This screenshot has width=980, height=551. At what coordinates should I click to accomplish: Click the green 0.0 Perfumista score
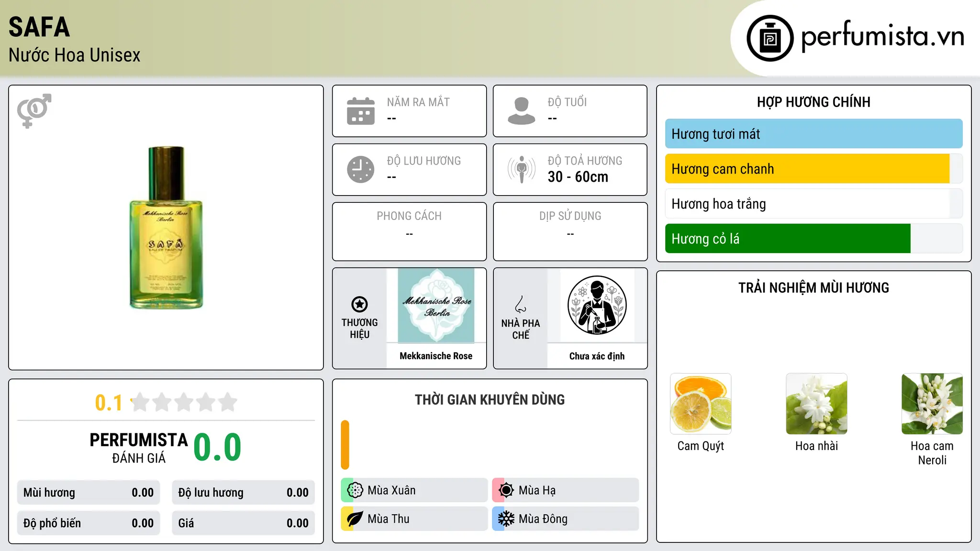click(x=217, y=447)
